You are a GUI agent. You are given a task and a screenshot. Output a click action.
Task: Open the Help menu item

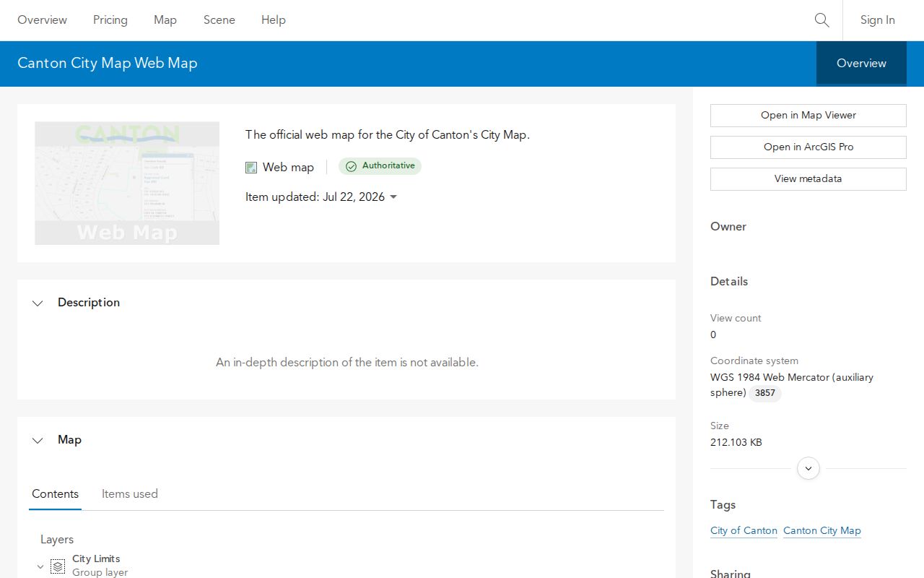274,20
